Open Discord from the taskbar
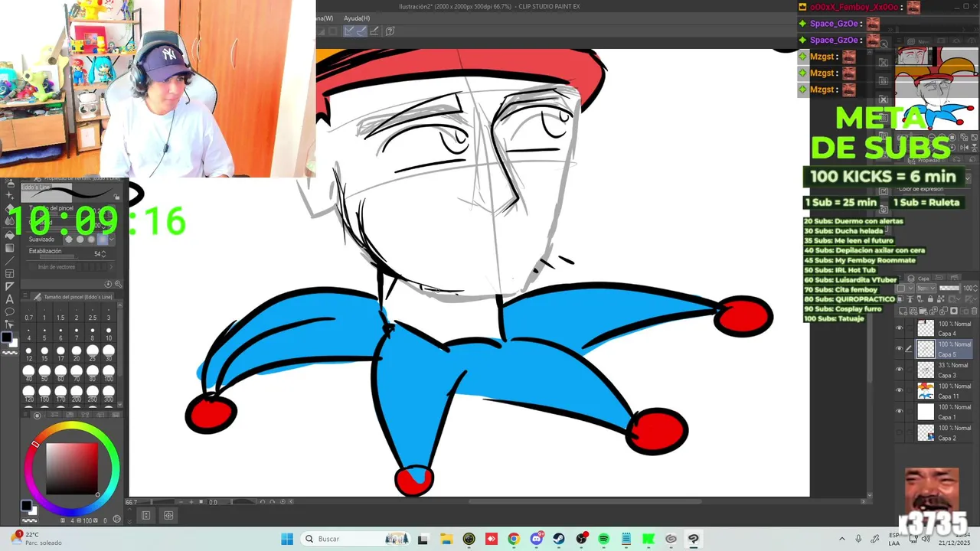 tap(537, 539)
